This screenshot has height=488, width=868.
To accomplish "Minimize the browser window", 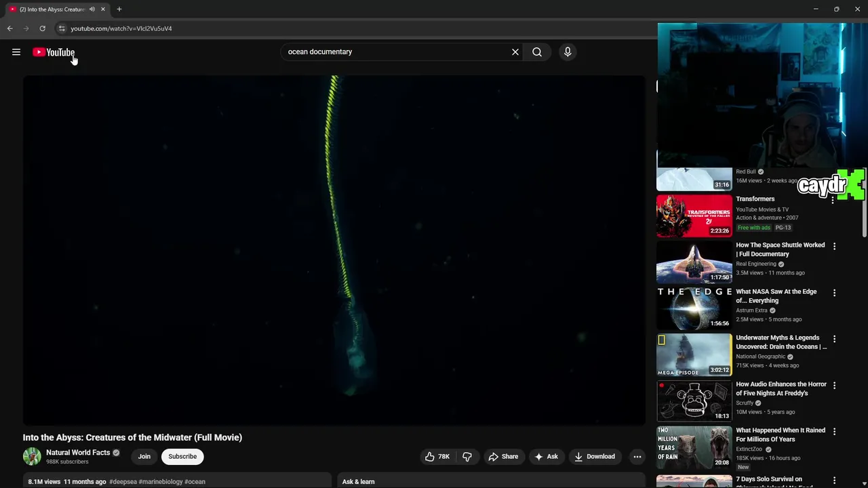I will [x=816, y=9].
